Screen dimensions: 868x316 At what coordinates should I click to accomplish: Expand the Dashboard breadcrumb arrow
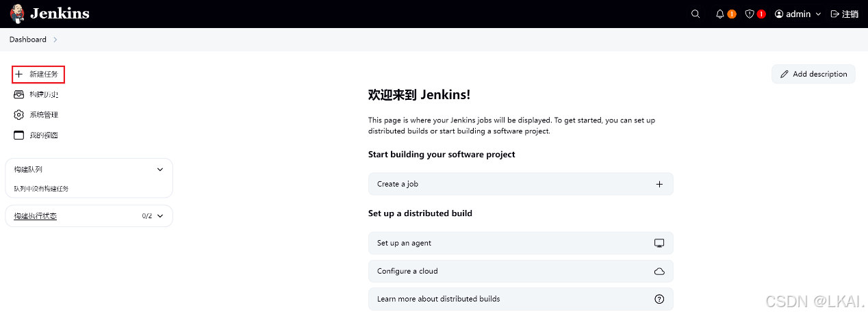(55, 40)
